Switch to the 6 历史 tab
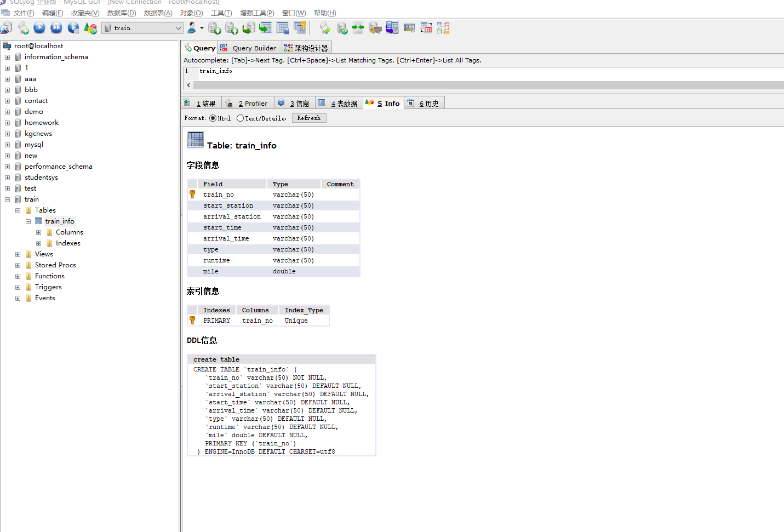This screenshot has width=784, height=532. point(424,103)
